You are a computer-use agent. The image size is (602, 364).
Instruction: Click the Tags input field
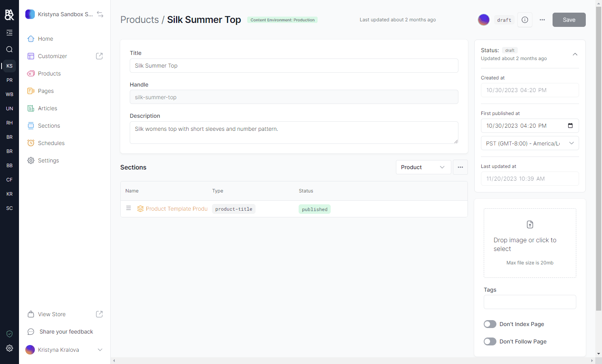529,302
